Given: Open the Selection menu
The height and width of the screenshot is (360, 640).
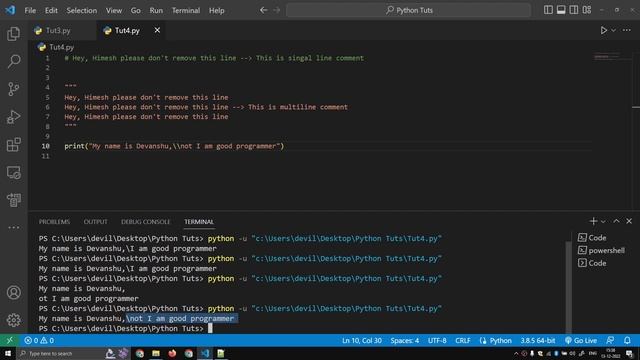Looking at the screenshot, I should pos(82,10).
